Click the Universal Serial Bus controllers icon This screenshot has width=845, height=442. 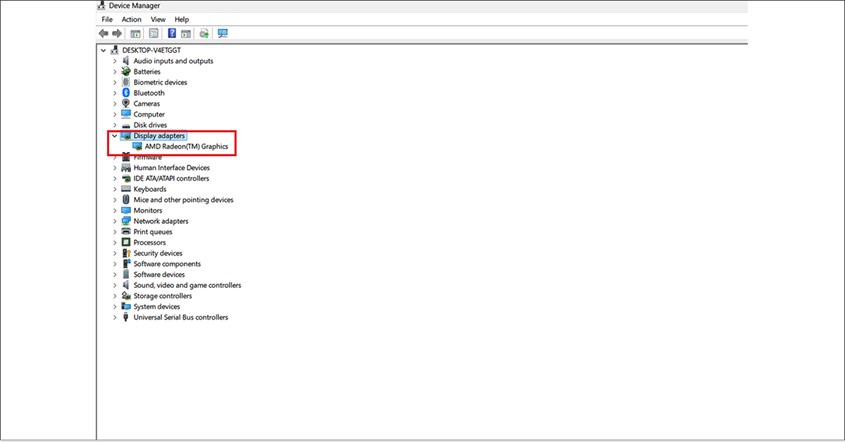click(x=126, y=317)
